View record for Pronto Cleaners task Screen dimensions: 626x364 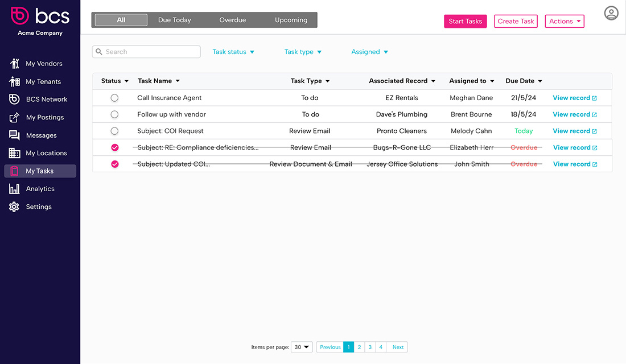575,130
